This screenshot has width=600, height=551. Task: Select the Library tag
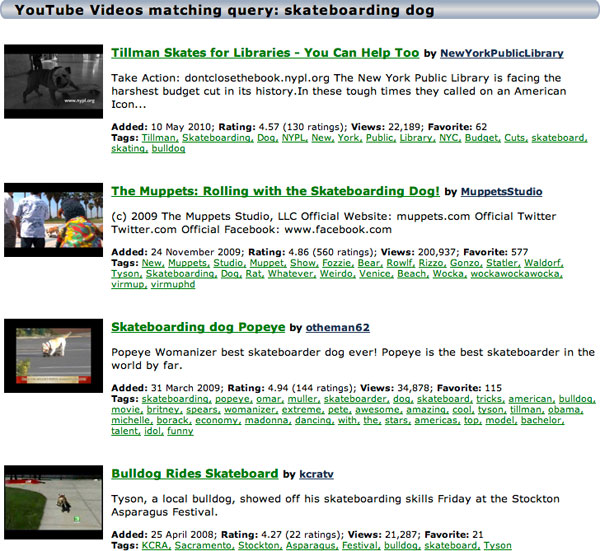pos(417,138)
